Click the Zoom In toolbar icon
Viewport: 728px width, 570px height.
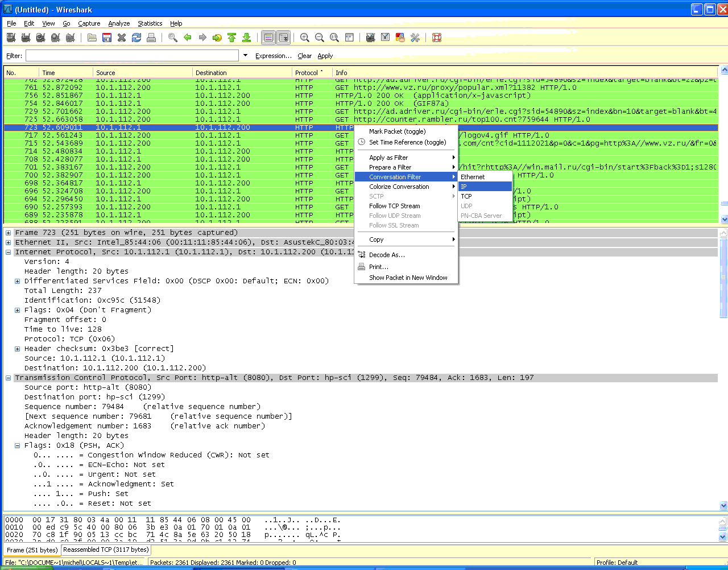[x=305, y=38]
